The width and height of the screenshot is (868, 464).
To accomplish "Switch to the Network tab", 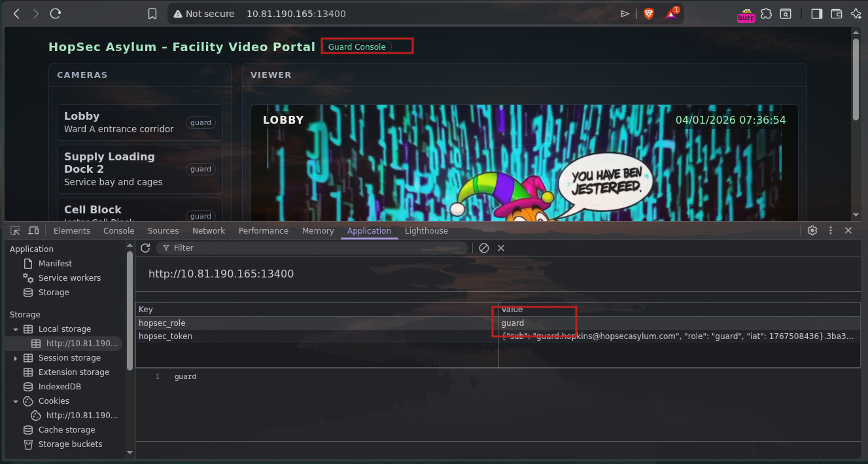I will [208, 231].
